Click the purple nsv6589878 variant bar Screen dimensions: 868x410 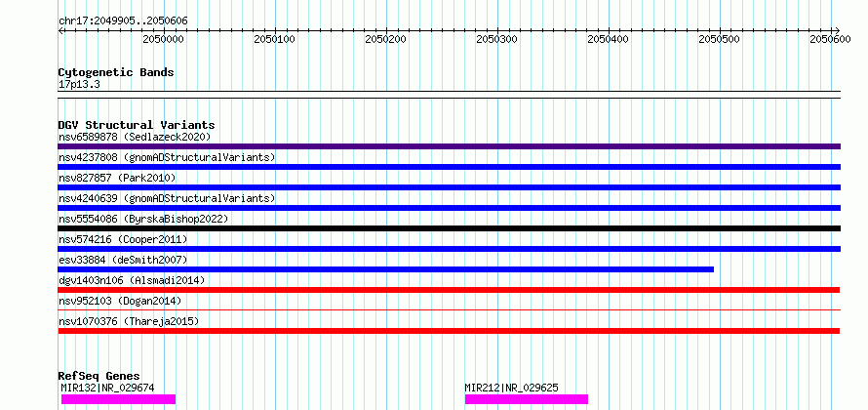pyautogui.click(x=449, y=146)
